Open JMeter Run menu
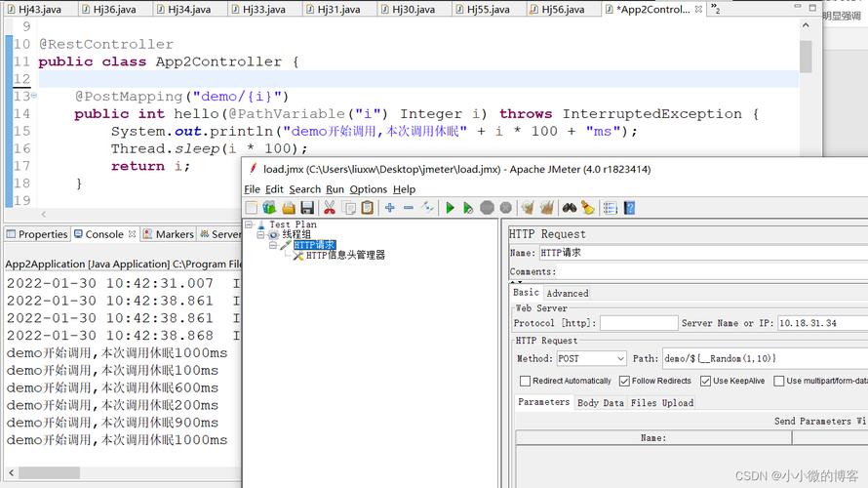868x488 pixels. click(335, 189)
